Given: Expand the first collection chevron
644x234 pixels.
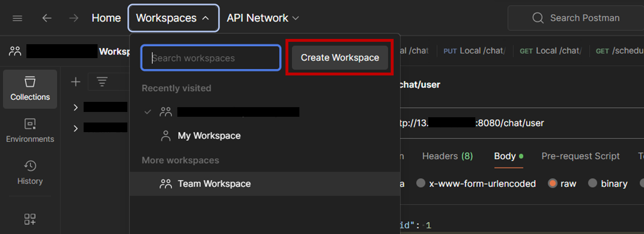Looking at the screenshot, I should coord(75,107).
